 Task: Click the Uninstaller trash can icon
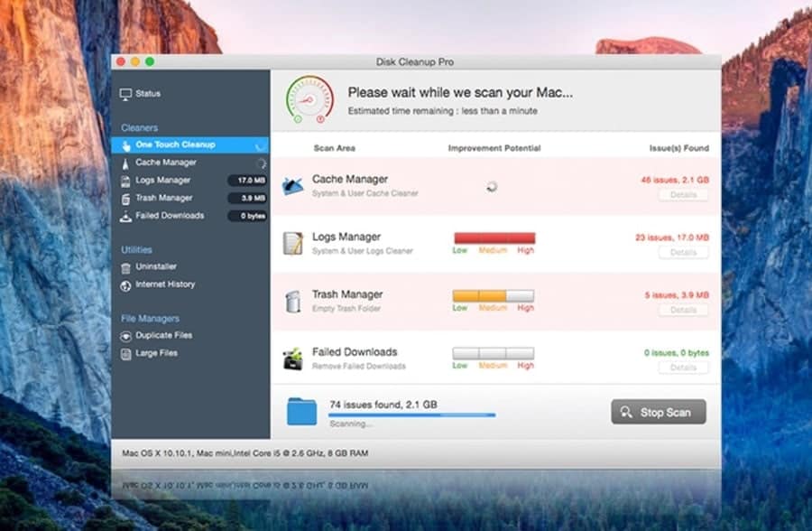(125, 267)
